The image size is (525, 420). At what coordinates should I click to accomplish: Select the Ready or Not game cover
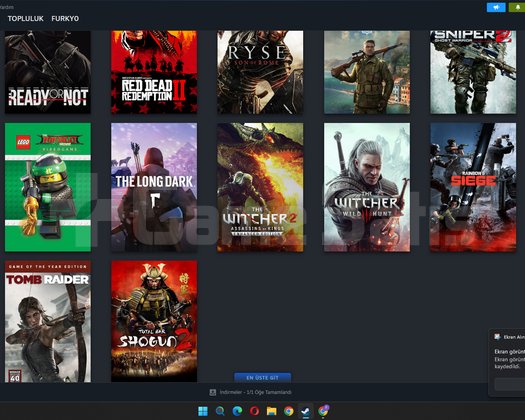coord(48,72)
